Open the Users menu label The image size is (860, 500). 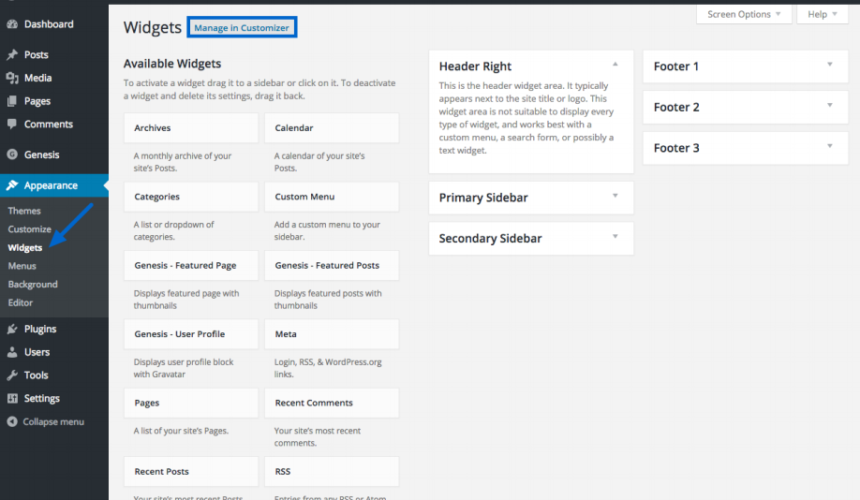pos(37,352)
